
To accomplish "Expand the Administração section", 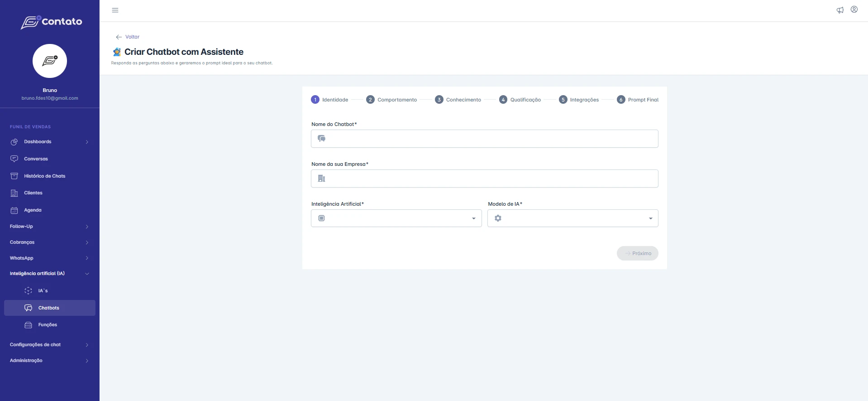I will [50, 361].
